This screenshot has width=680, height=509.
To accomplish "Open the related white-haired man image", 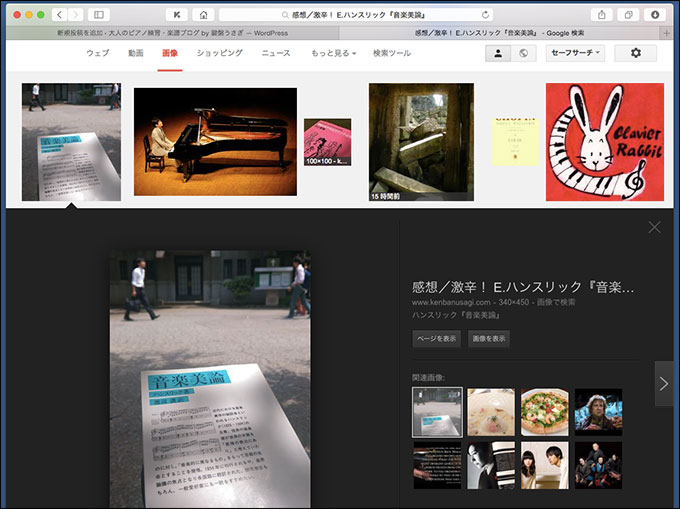I will pyautogui.click(x=598, y=412).
